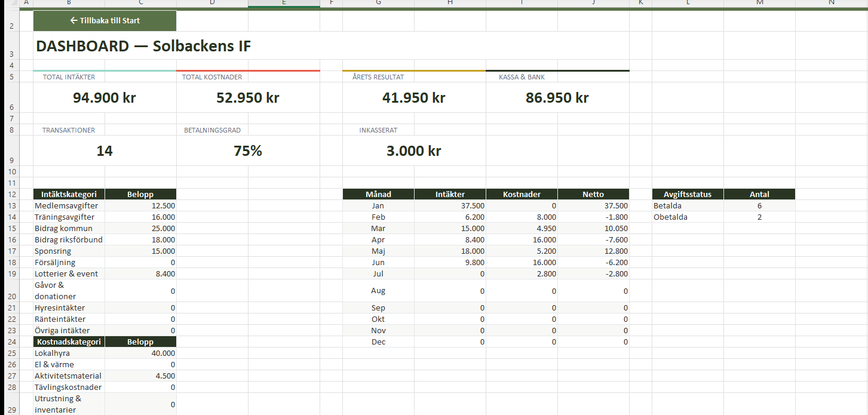The image size is (868, 415).
Task: Select the Transaktioner count cell showing 14
Action: 105,151
